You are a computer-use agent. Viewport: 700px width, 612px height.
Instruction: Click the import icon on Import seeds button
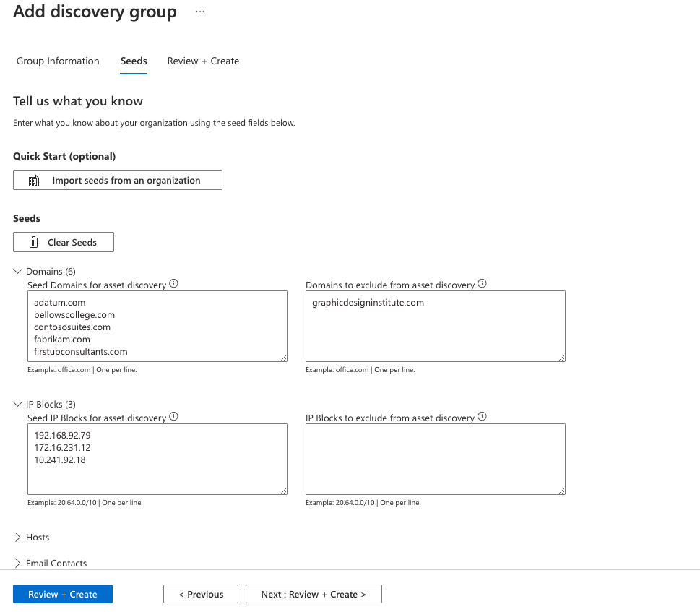pyautogui.click(x=34, y=179)
